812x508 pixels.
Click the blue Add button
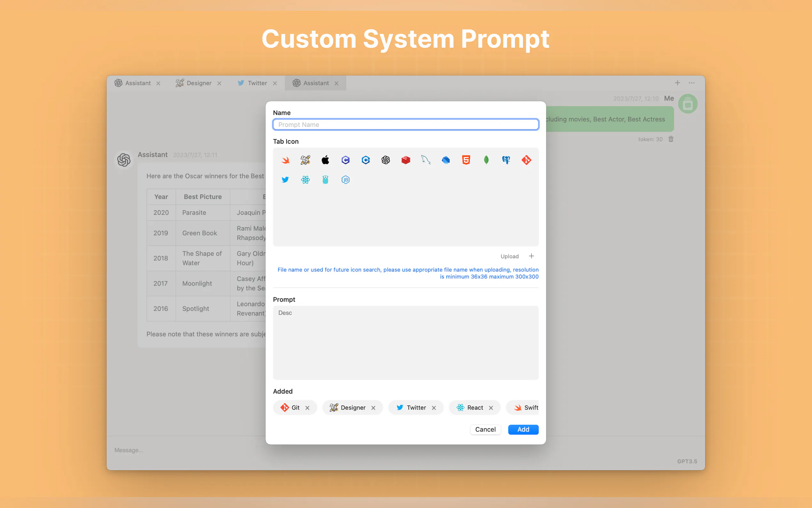click(x=523, y=429)
